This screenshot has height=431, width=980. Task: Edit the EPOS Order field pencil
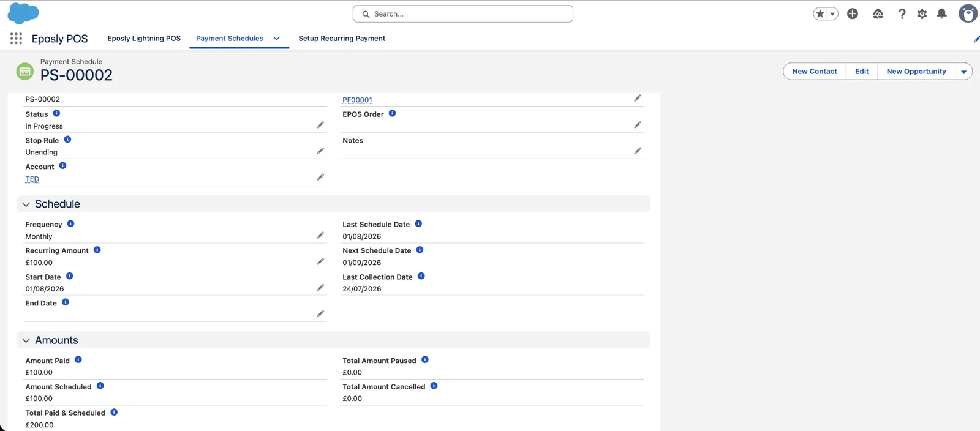pos(638,125)
